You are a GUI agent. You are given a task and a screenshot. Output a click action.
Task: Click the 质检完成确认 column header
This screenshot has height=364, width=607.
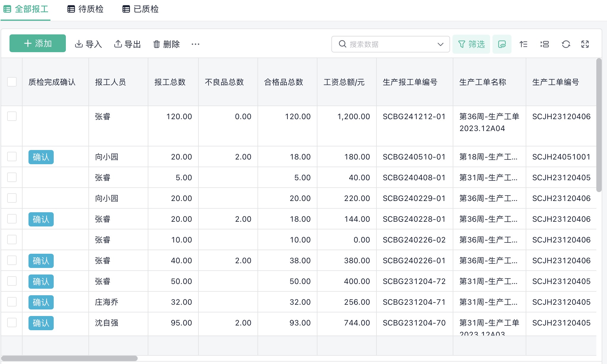tap(55, 82)
